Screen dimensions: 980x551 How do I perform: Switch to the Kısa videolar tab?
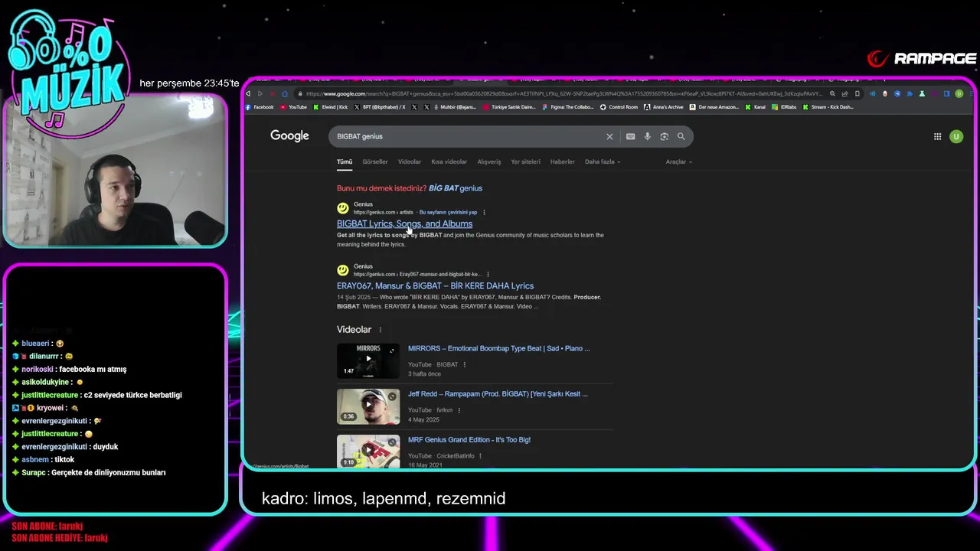(449, 161)
